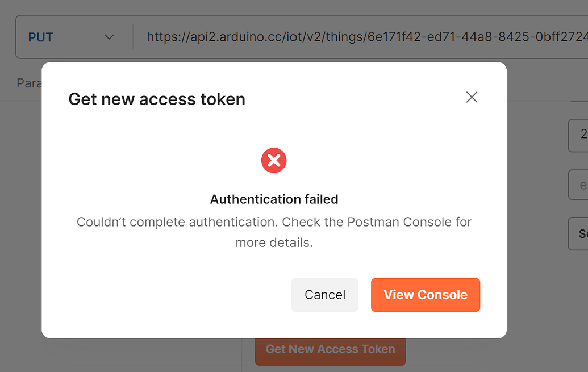Click the error status indicator above Authentication failed

274,160
